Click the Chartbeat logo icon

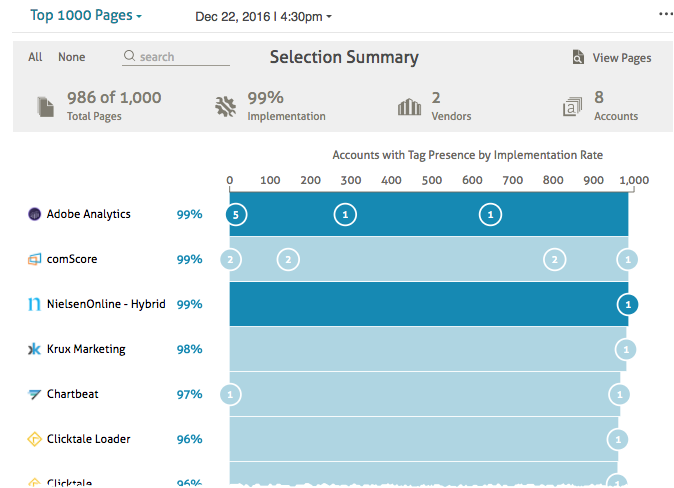pyautogui.click(x=34, y=394)
